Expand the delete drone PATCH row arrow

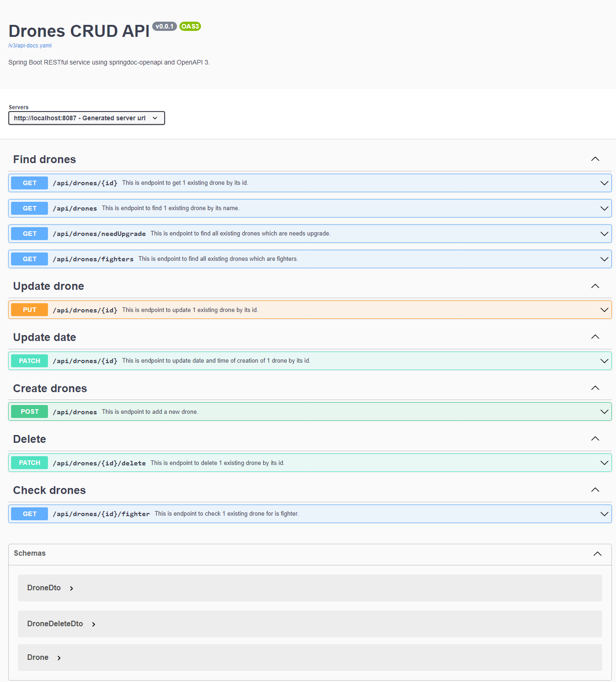coord(604,463)
